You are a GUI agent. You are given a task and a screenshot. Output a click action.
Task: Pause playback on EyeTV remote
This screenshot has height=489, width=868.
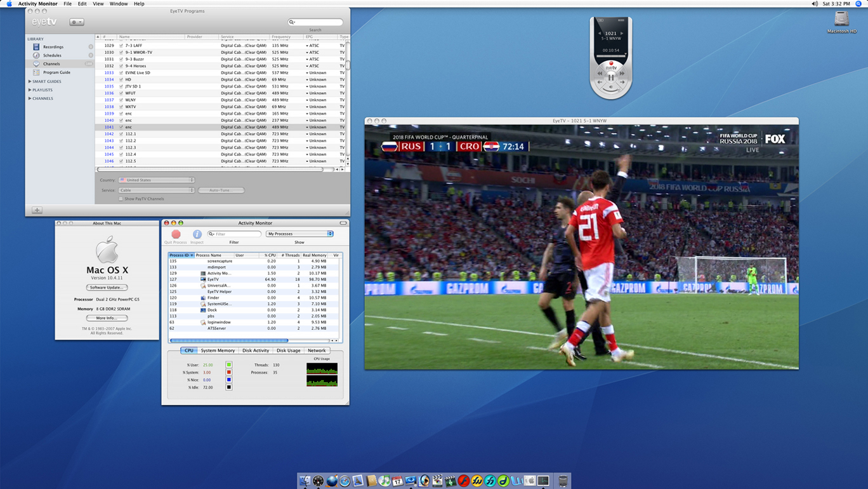[611, 77]
